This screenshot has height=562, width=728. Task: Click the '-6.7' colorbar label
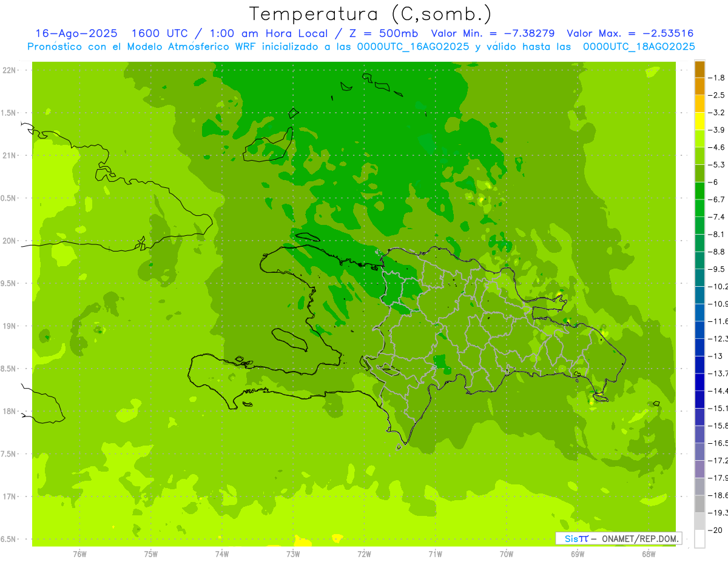pyautogui.click(x=716, y=199)
